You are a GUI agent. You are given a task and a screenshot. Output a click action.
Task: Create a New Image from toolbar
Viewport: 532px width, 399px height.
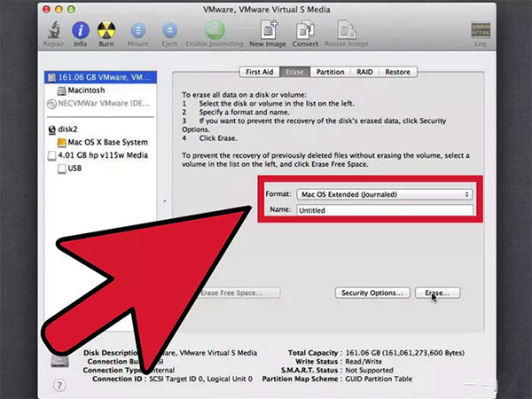click(268, 29)
